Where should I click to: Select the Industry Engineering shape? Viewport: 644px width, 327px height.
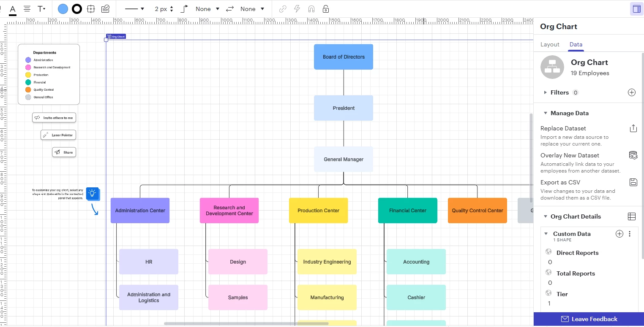click(327, 262)
